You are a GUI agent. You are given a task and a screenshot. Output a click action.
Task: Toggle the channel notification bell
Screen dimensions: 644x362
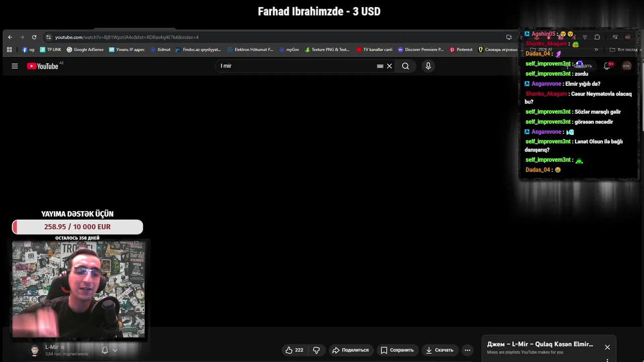pos(105,350)
